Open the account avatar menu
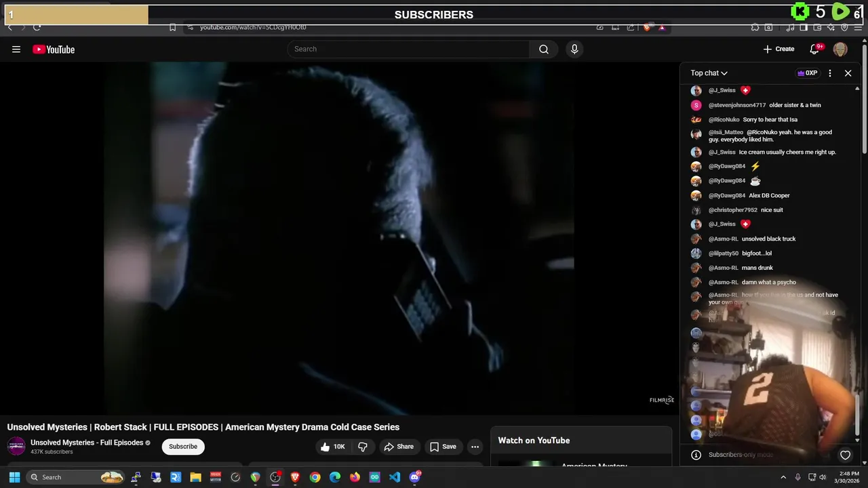Image resolution: width=868 pixels, height=488 pixels. tap(840, 49)
